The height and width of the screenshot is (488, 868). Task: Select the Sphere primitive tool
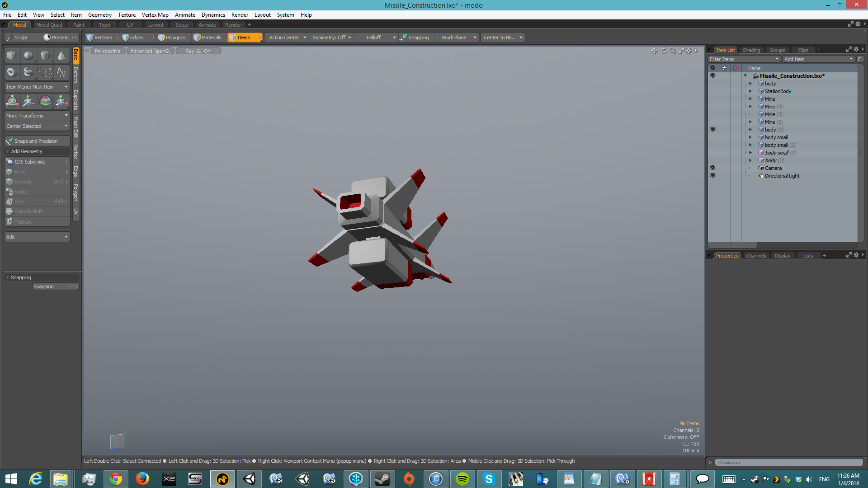click(28, 55)
